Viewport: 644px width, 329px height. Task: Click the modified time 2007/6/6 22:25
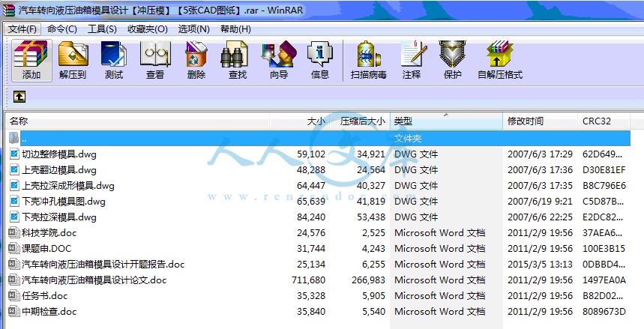coord(540,217)
